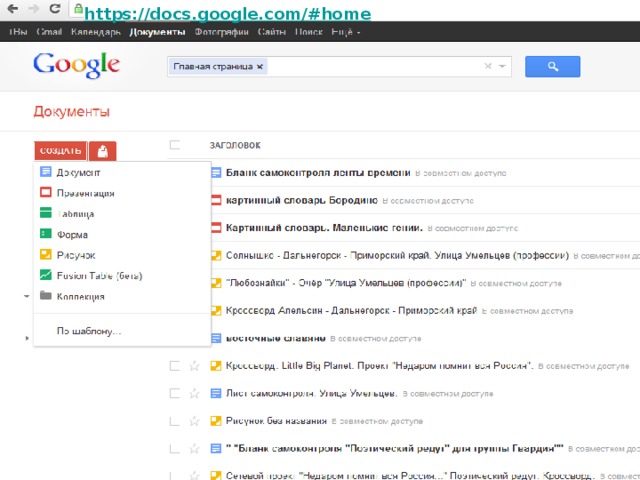Tick checkbox for Рисунок без названия
This screenshot has width=640, height=480.
pyautogui.click(x=175, y=421)
